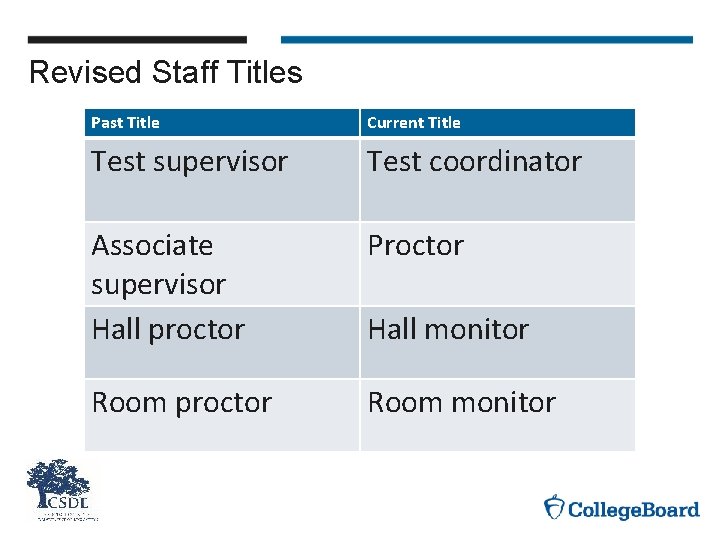Select the "Revised Staff Titles" heading
Screen dimensions: 720x540
[166, 73]
